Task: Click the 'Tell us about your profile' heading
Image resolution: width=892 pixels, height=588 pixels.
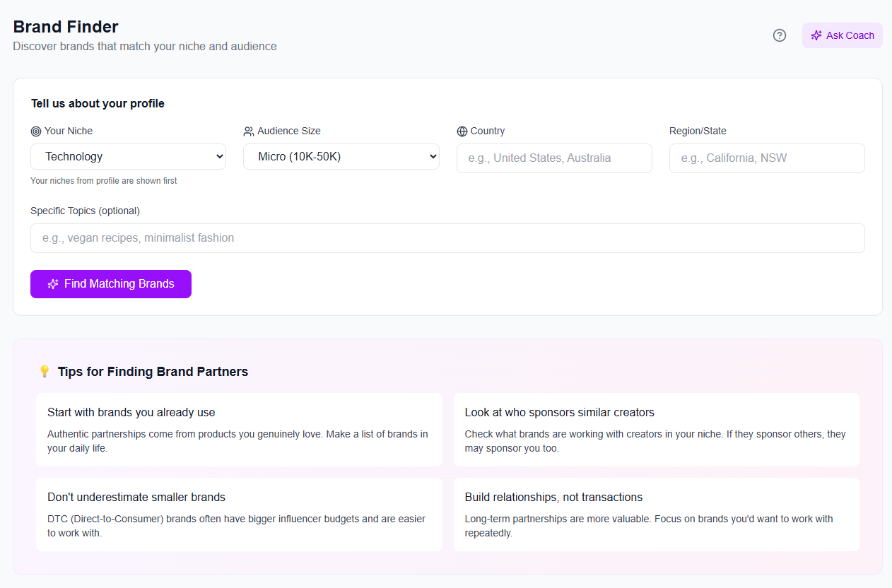Action: pos(98,104)
